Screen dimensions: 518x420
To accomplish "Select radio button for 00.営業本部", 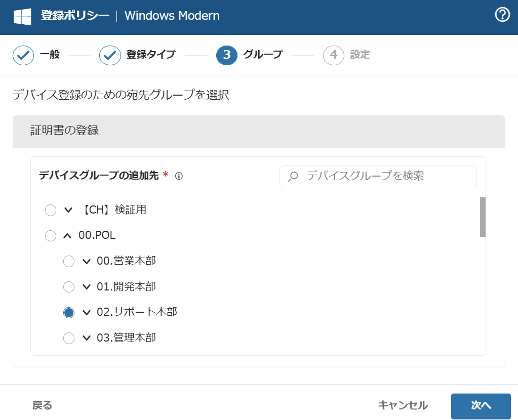I will tap(69, 261).
